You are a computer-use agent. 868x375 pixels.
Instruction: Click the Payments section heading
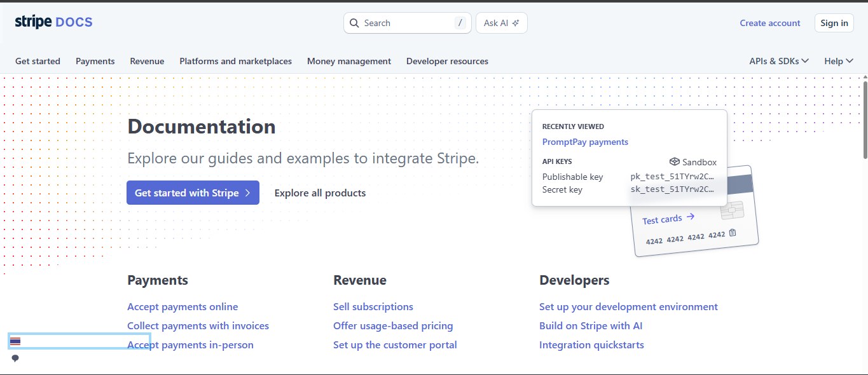point(158,280)
